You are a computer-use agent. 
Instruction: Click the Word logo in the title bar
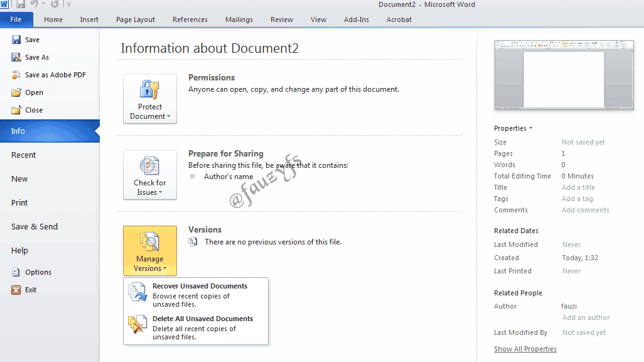click(x=4, y=4)
